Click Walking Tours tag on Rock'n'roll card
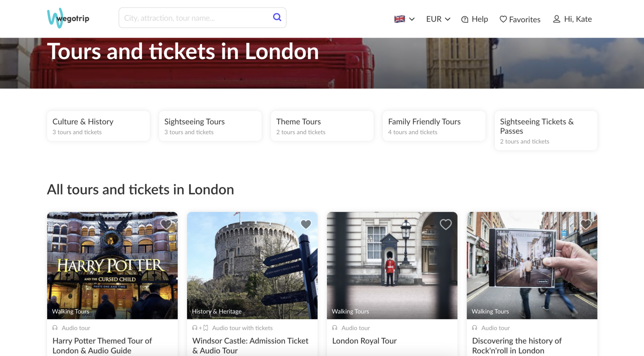 coord(490,311)
